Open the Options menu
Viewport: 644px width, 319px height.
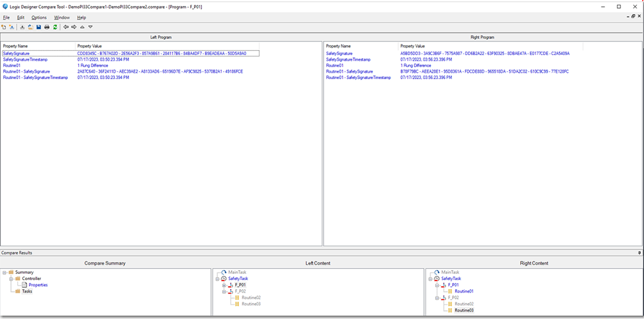coord(39,17)
